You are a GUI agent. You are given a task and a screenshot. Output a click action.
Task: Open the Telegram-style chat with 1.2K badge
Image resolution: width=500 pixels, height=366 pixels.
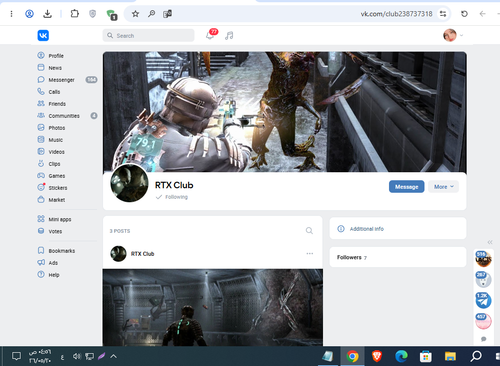point(483,300)
